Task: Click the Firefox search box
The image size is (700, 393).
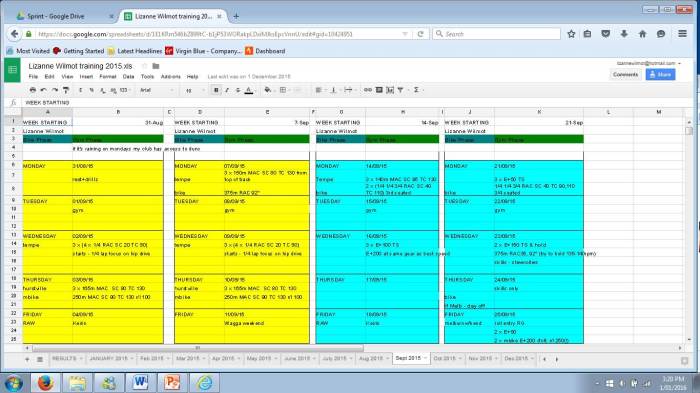Action: (496, 34)
